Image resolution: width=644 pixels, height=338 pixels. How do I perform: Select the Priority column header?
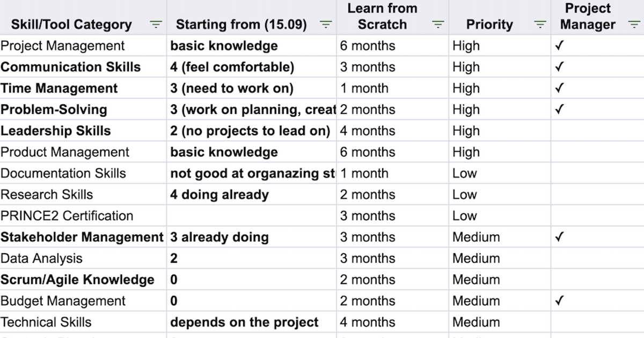[489, 24]
